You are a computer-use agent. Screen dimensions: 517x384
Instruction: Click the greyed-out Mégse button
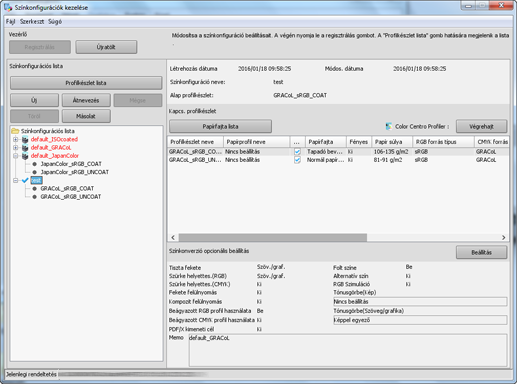[138, 100]
